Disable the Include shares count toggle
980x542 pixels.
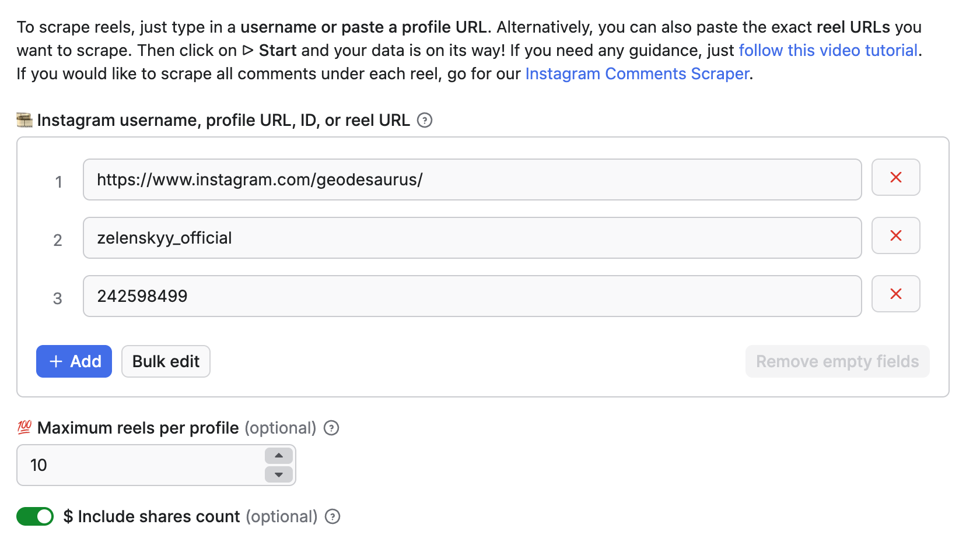[x=35, y=516]
